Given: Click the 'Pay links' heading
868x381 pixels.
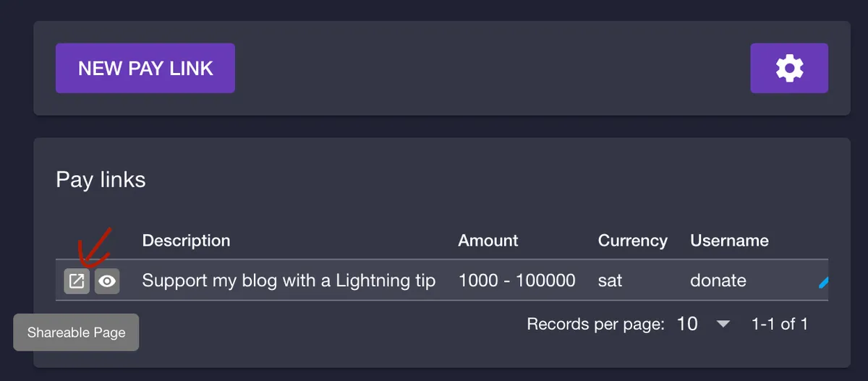Looking at the screenshot, I should tap(101, 179).
